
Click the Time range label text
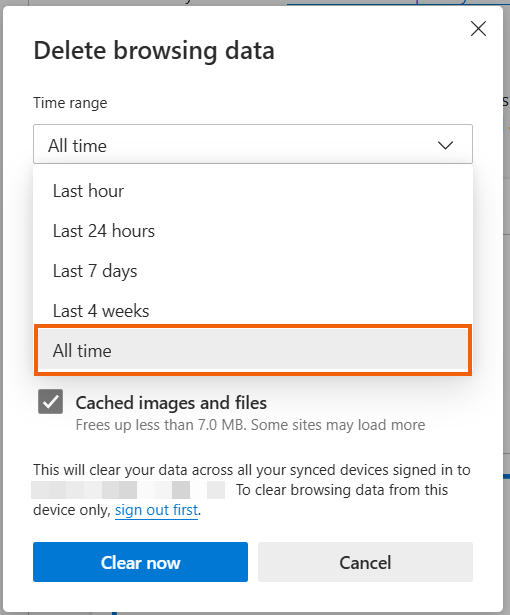[x=70, y=103]
